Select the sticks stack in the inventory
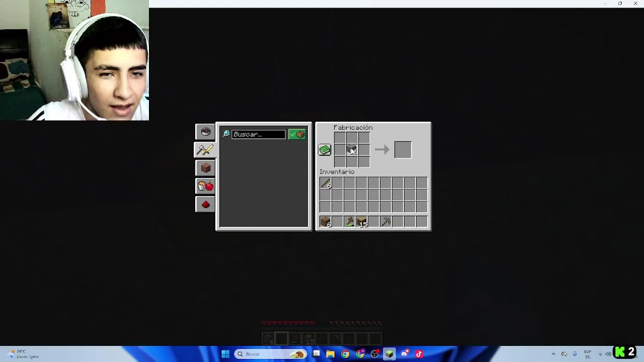644x362 pixels. tap(326, 184)
